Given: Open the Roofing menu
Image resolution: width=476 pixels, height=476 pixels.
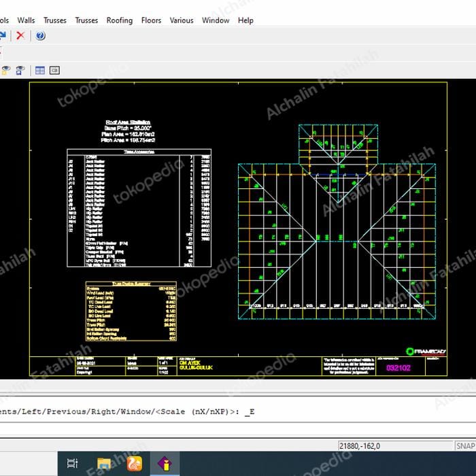Looking at the screenshot, I should click(x=120, y=20).
